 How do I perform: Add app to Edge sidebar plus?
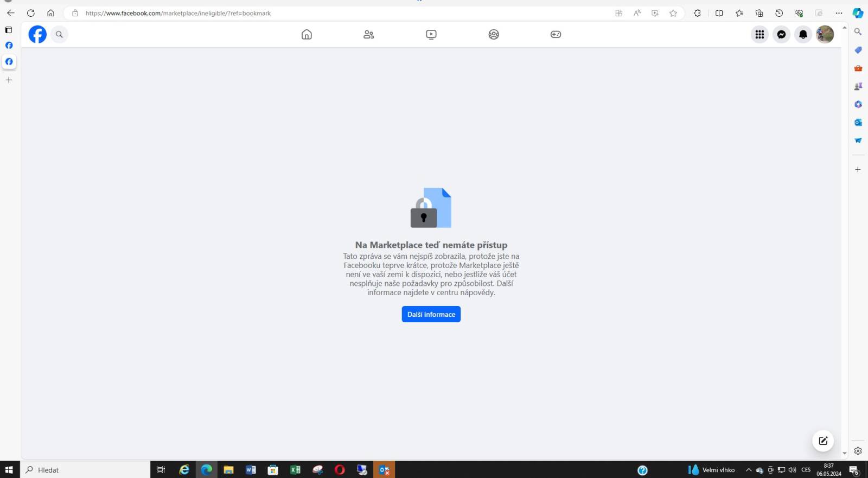tap(858, 170)
